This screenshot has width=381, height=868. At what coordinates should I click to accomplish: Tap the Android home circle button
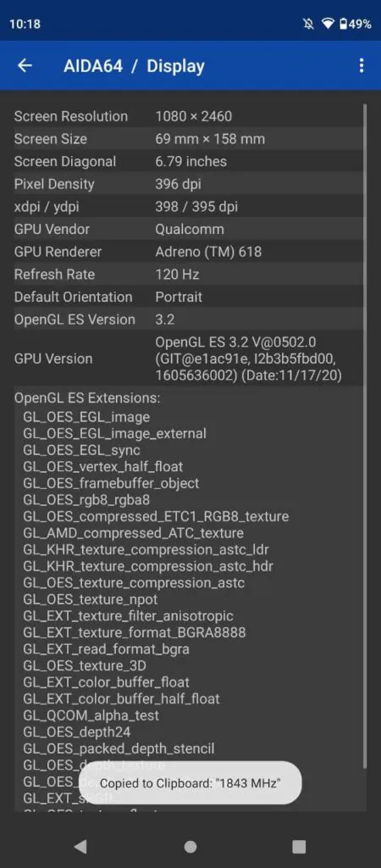pos(190,847)
